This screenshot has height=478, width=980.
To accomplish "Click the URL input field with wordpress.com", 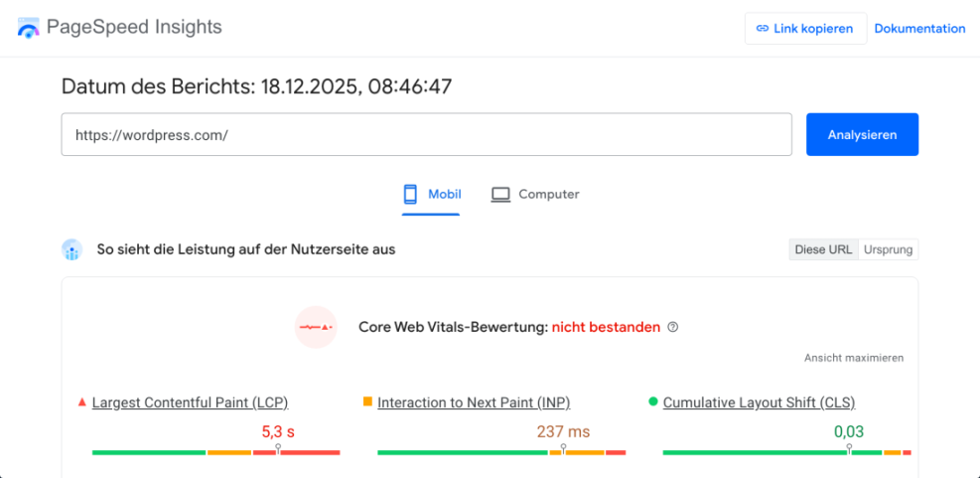I will (x=426, y=134).
